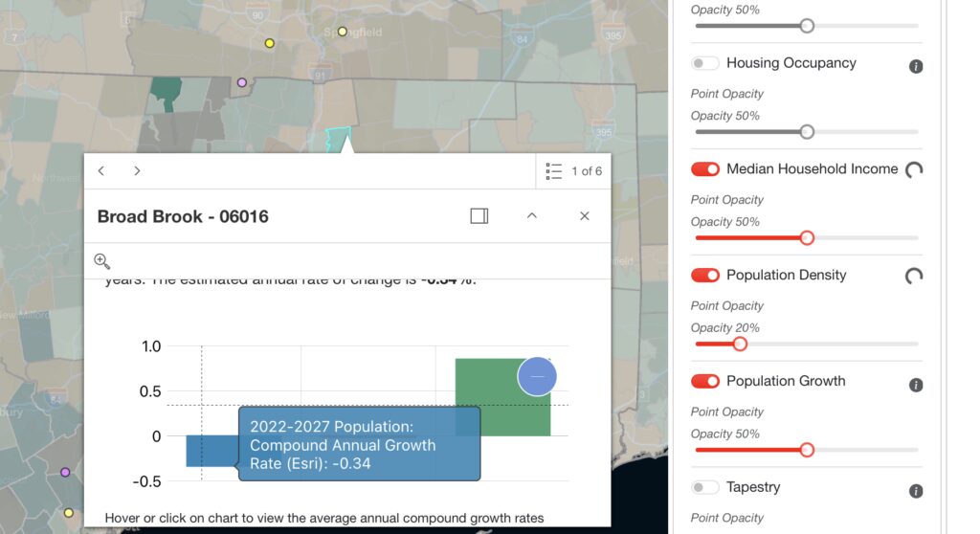
Task: Disable the Population Density layer toggle
Action: [x=705, y=276]
